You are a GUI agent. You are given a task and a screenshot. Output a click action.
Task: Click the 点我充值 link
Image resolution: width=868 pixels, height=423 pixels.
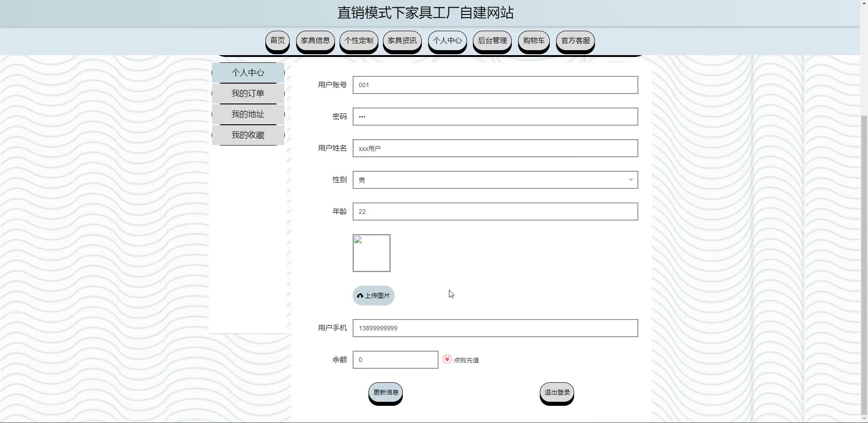(466, 360)
